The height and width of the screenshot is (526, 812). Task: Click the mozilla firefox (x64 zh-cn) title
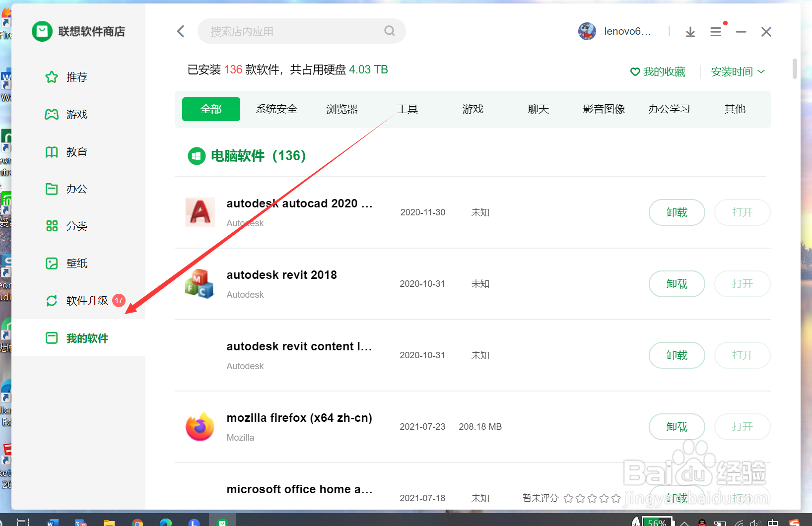pos(299,418)
